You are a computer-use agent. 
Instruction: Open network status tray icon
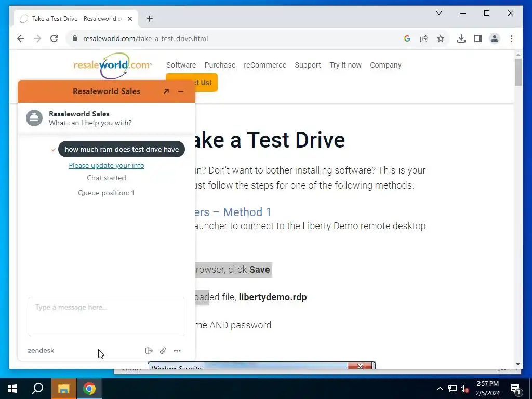coord(453,389)
